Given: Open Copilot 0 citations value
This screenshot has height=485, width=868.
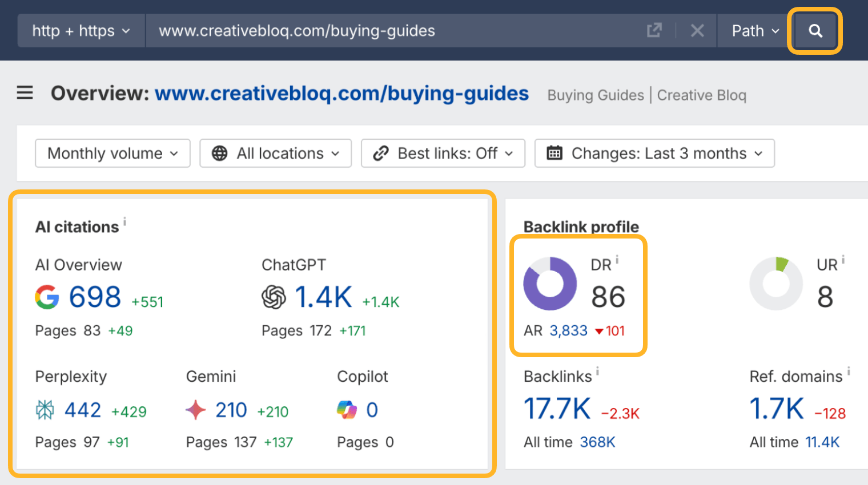Looking at the screenshot, I should 372,410.
